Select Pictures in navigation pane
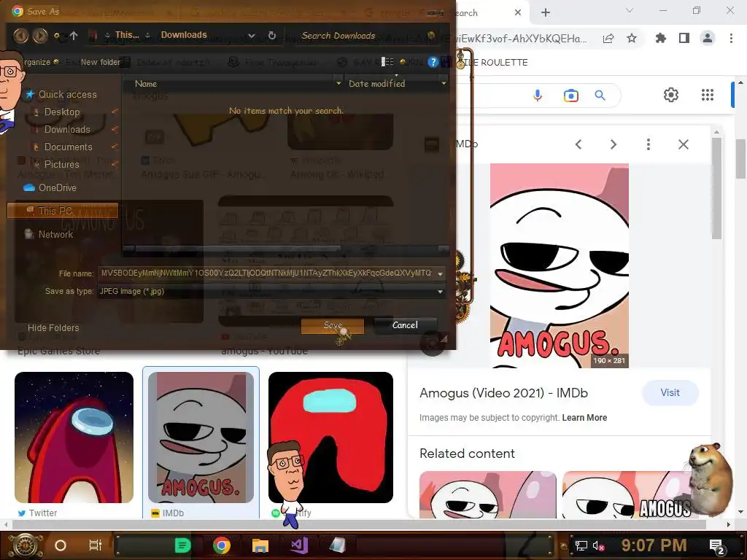 61,164
